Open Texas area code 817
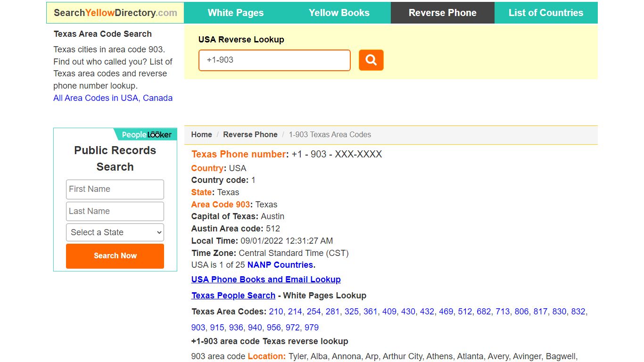The height and width of the screenshot is (362, 644). 540,312
